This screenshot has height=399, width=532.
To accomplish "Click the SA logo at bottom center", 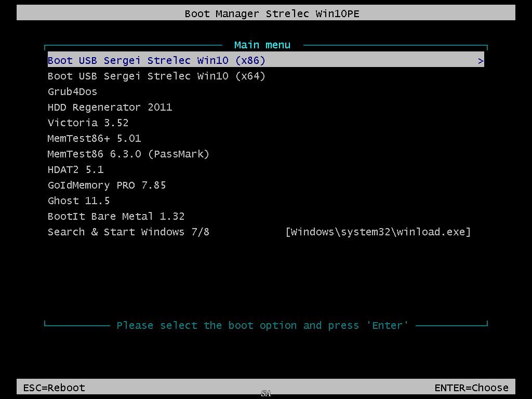I will coord(267,393).
